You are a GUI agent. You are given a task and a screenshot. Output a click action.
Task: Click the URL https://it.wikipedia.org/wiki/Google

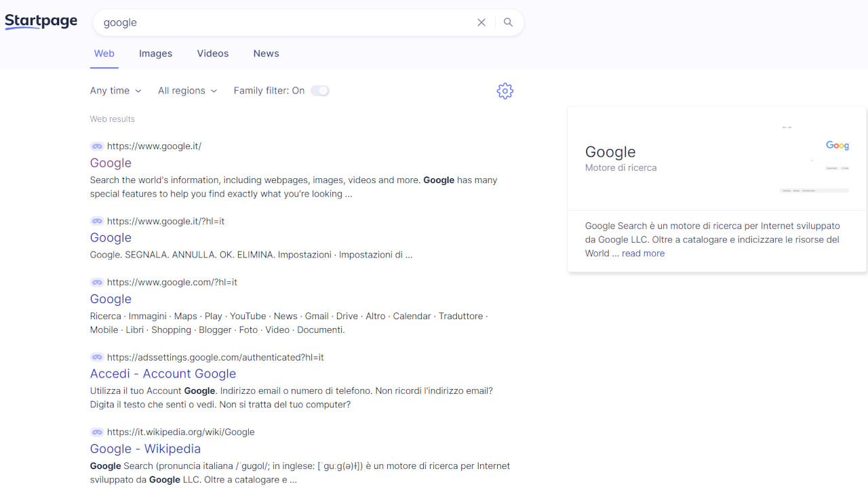(x=181, y=432)
